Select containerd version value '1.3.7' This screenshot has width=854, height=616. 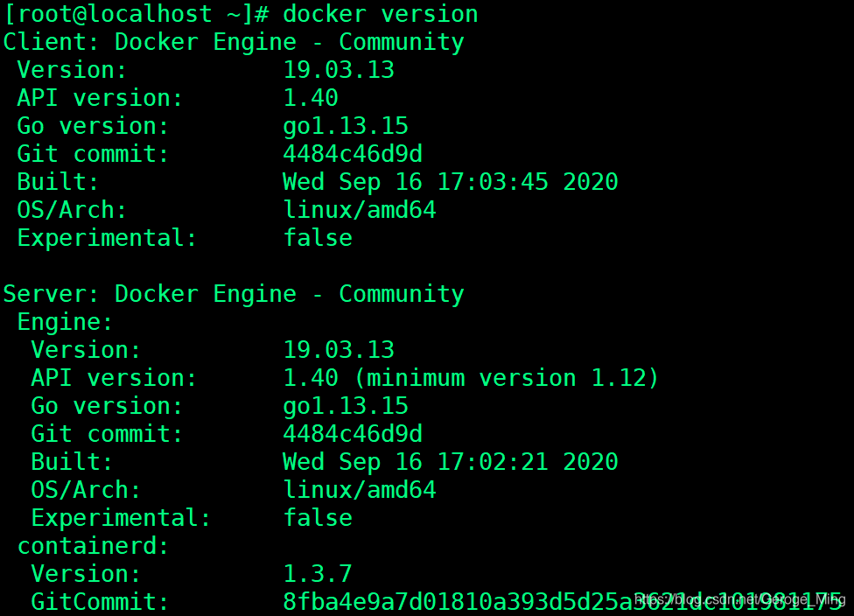[318, 574]
